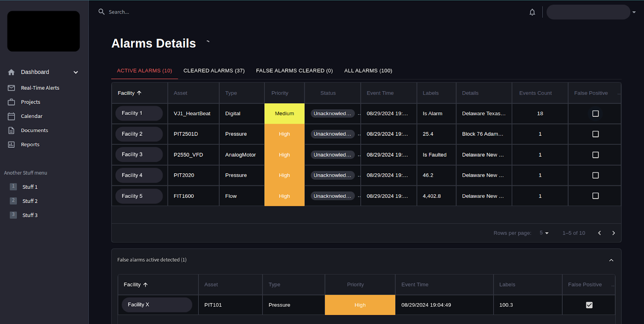Image resolution: width=644 pixels, height=324 pixels.
Task: Click Unacknowledged status for FIT1600
Action: pos(332,196)
